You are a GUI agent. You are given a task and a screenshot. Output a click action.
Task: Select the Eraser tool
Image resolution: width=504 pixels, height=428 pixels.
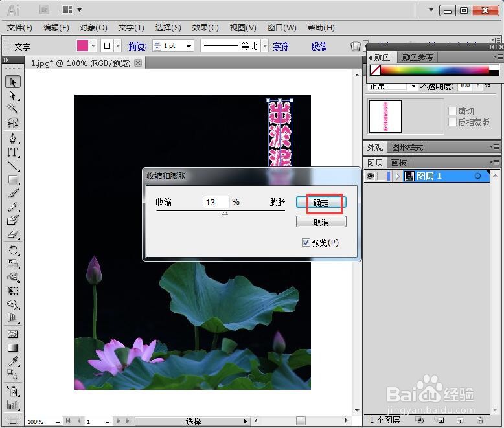click(x=13, y=234)
